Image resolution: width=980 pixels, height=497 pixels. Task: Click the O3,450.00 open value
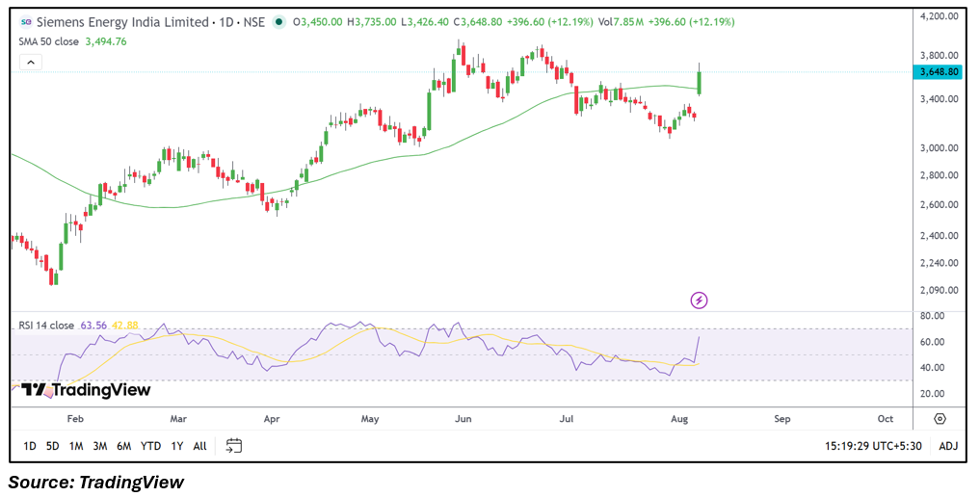[317, 22]
